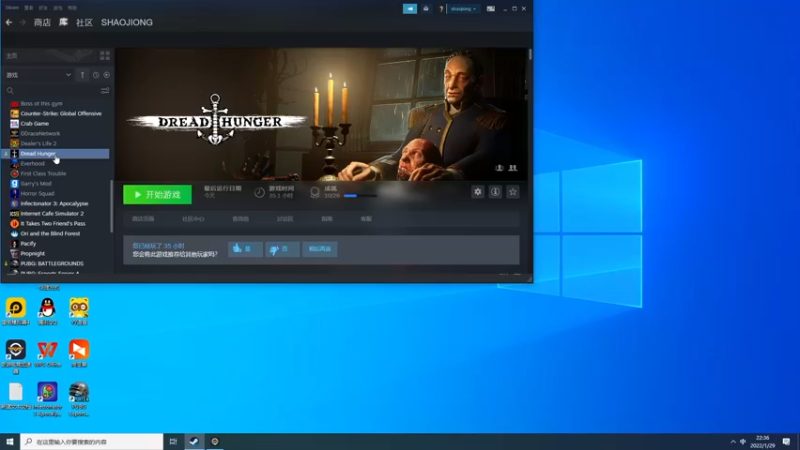Image resolution: width=800 pixels, height=450 pixels.
Task: Go back with the Steam back arrow
Action: pyautogui.click(x=9, y=22)
